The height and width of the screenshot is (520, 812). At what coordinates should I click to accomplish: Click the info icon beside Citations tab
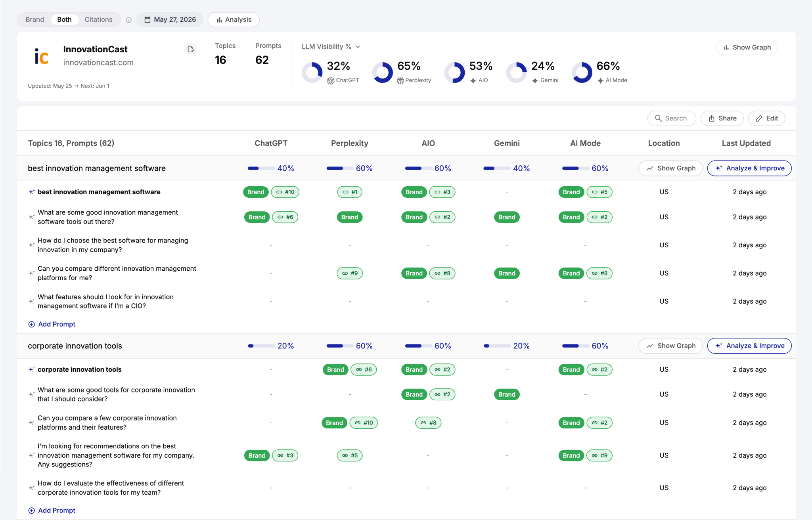click(x=128, y=20)
